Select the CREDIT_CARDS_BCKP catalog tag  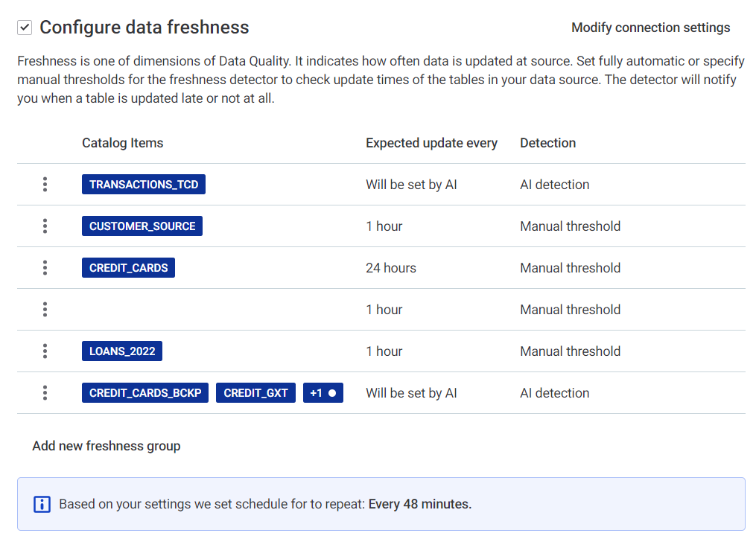pos(145,393)
